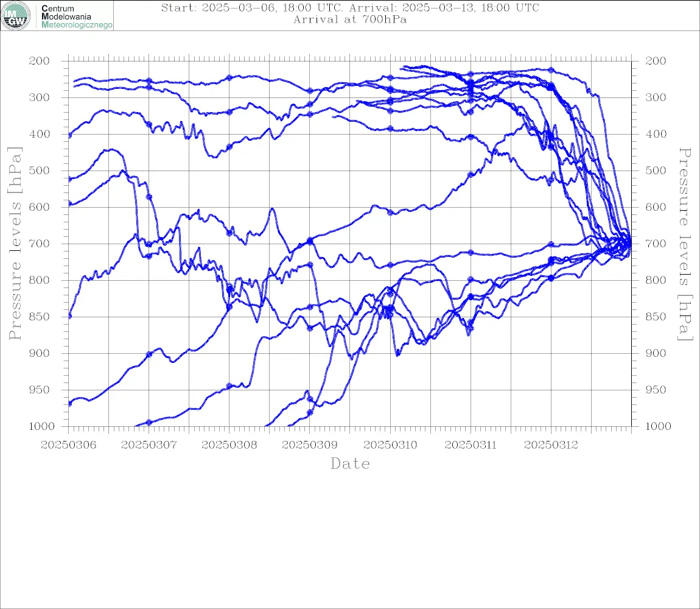The height and width of the screenshot is (609, 700).
Task: Click the x-axis label 20250307
Action: coord(149,445)
